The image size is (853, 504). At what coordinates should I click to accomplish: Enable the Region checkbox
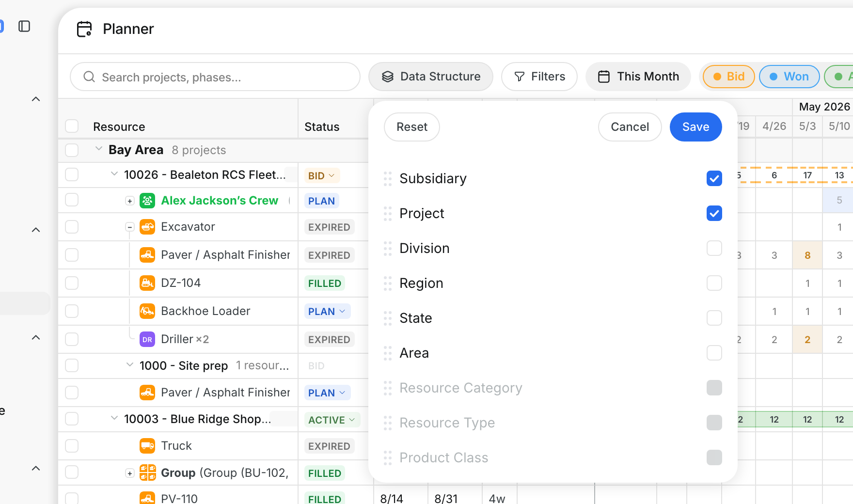714,283
